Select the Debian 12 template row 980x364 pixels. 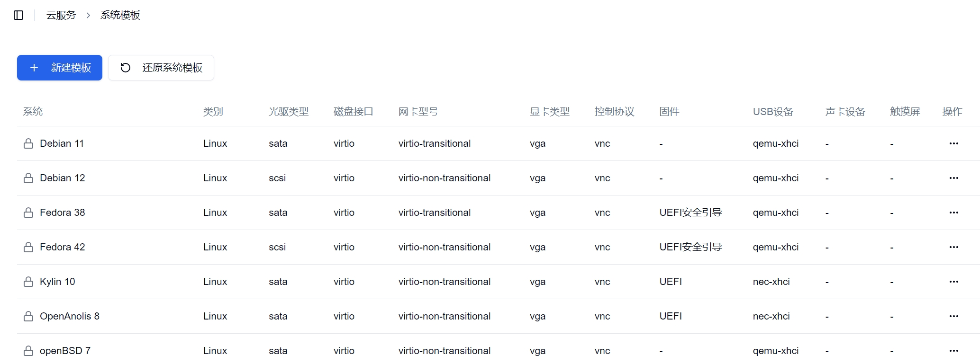(499, 178)
